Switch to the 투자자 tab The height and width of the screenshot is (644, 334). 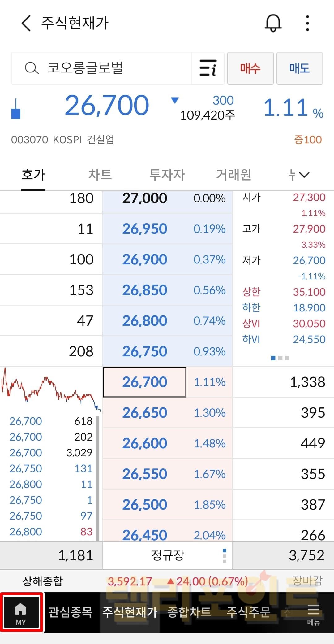click(x=167, y=175)
